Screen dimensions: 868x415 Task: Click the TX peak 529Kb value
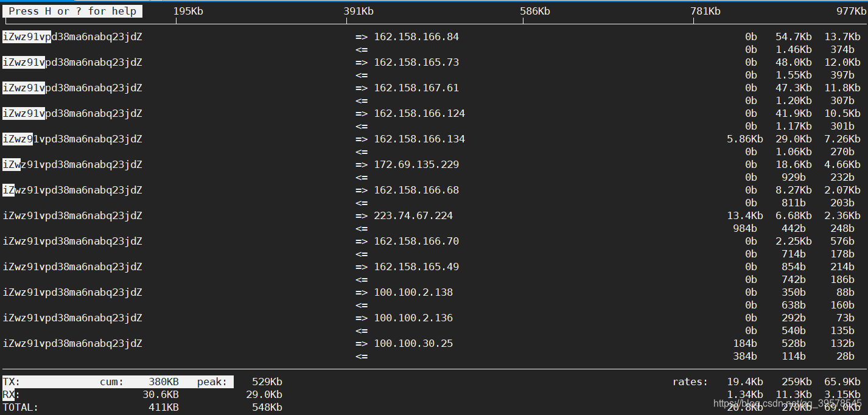pyautogui.click(x=267, y=382)
